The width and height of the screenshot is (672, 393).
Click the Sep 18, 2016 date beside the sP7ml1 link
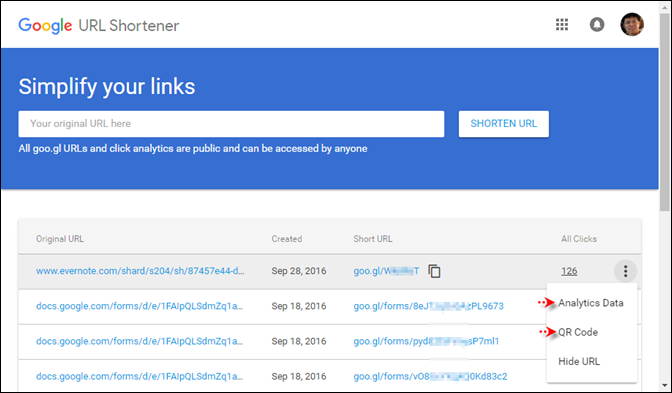click(x=299, y=341)
